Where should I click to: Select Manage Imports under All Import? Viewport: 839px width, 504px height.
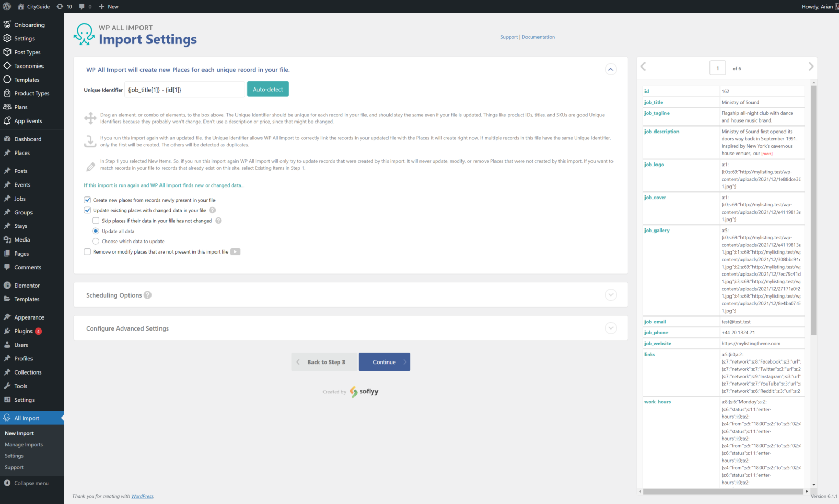coord(24,444)
